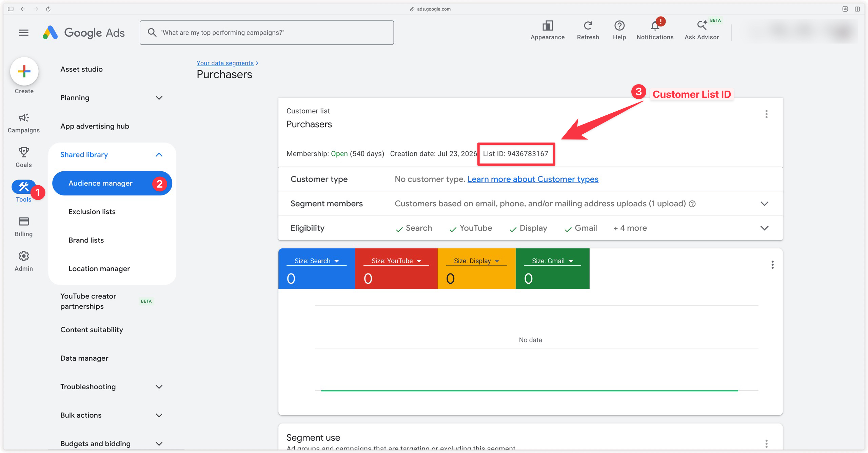This screenshot has height=453, width=868.
Task: Click the Google Ads logo
Action: pyautogui.click(x=84, y=33)
